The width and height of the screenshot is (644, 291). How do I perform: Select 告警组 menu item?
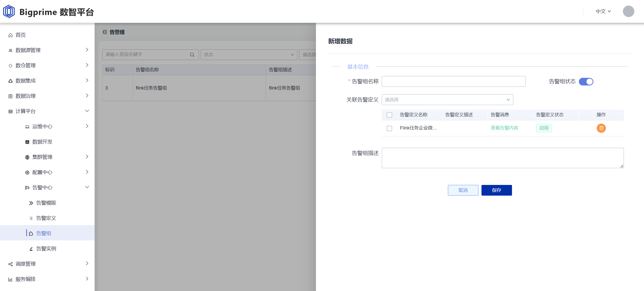(47, 233)
